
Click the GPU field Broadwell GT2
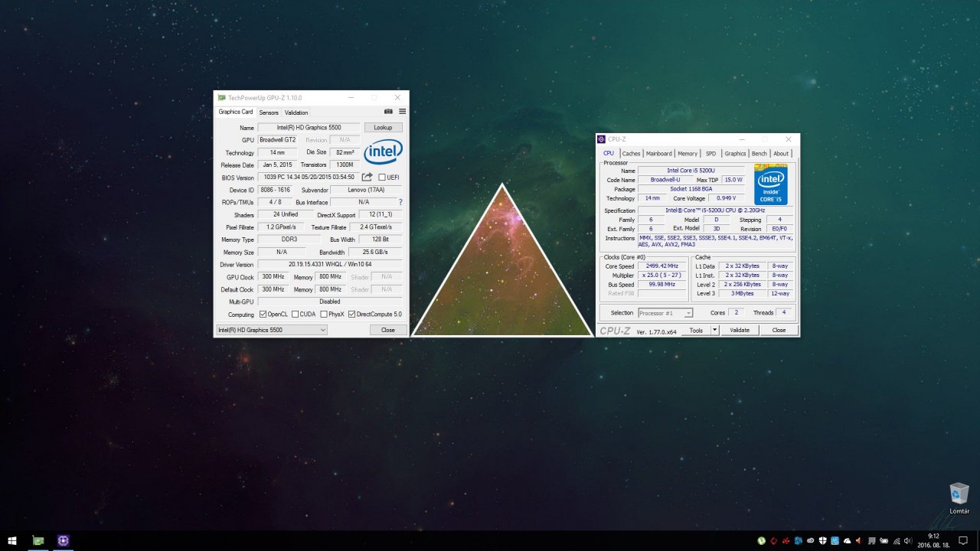tap(278, 140)
